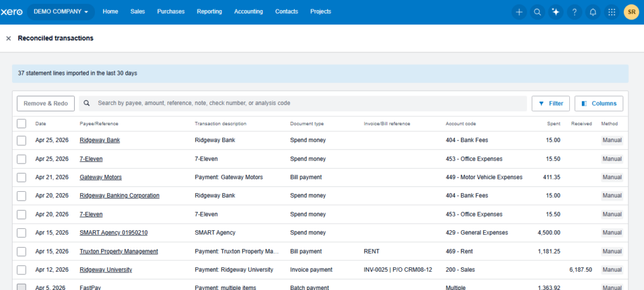The width and height of the screenshot is (644, 290).
Task: Click the Remove & Redo button
Action: point(45,104)
